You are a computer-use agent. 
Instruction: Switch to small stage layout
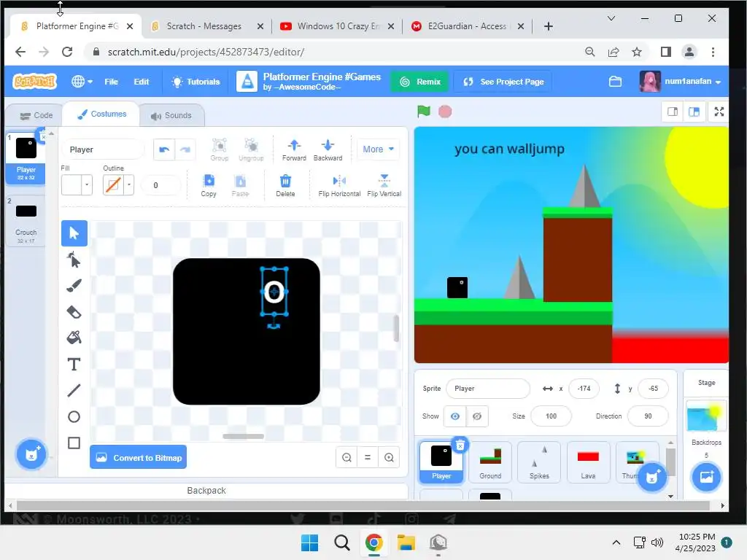[673, 112]
